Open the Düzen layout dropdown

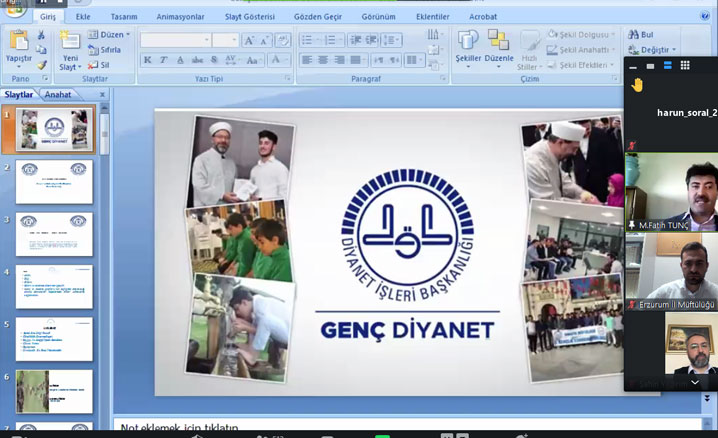[110, 35]
